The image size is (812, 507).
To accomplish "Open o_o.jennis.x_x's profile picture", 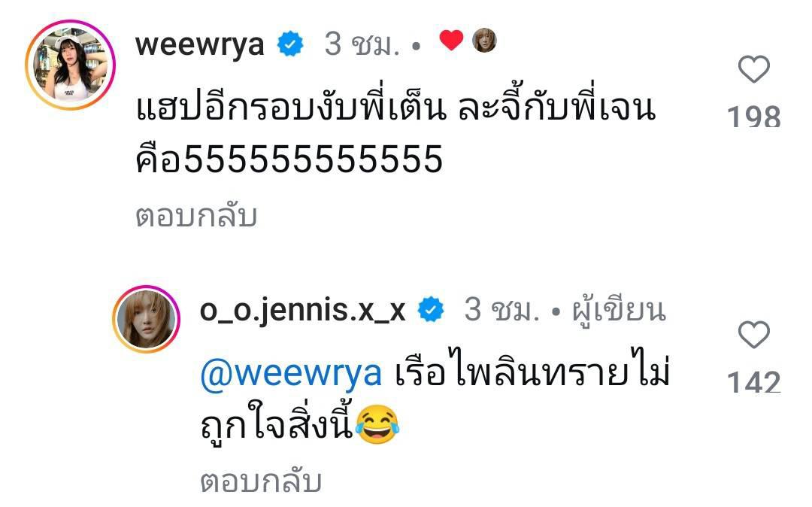I will 146,319.
